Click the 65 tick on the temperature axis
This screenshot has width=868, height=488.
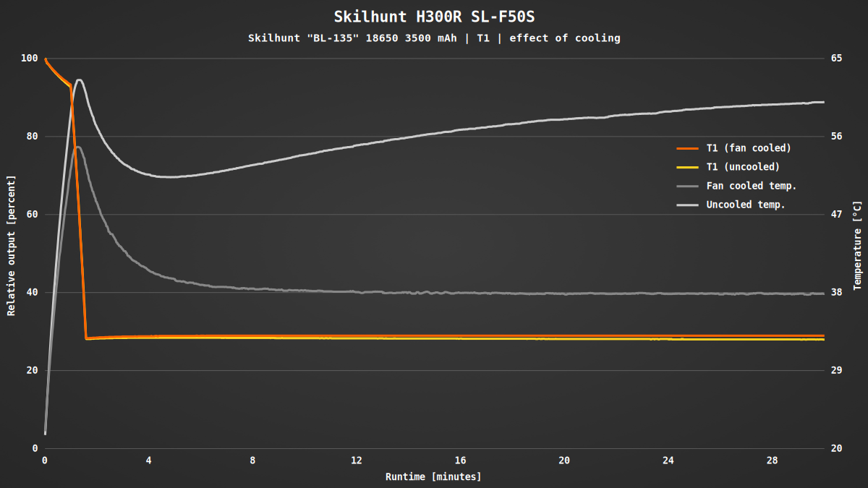click(836, 58)
